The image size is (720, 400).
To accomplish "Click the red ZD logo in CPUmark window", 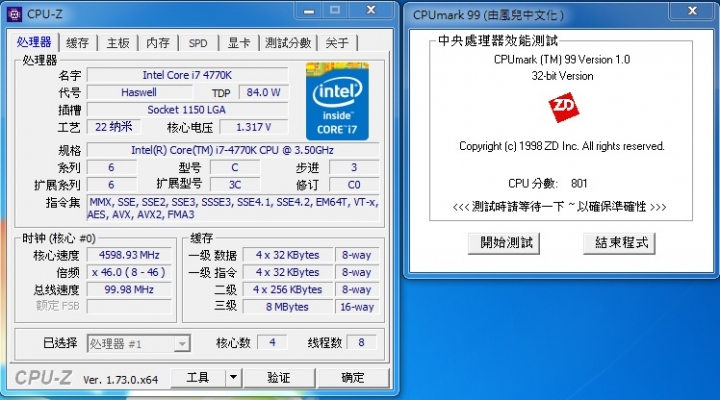I will click(x=563, y=107).
